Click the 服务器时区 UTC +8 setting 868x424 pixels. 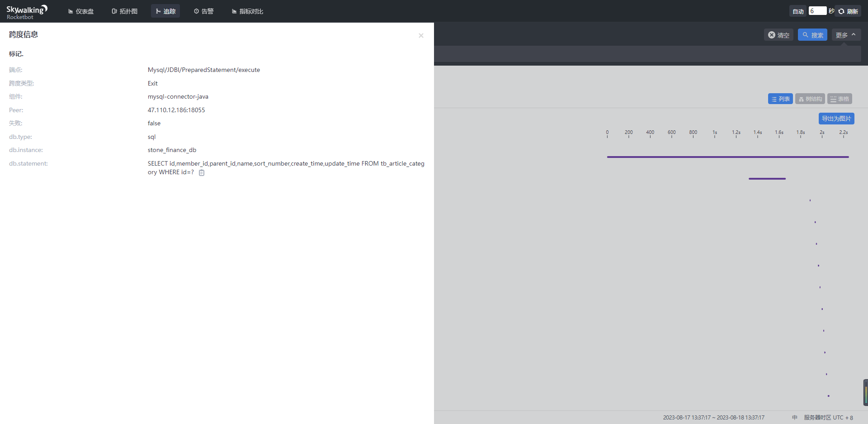828,418
